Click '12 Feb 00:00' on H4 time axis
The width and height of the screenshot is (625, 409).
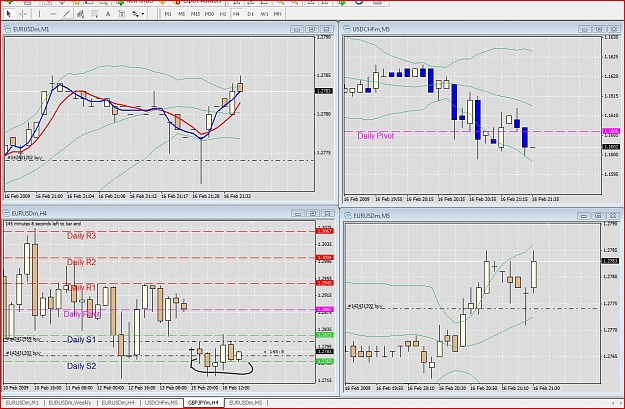110,388
